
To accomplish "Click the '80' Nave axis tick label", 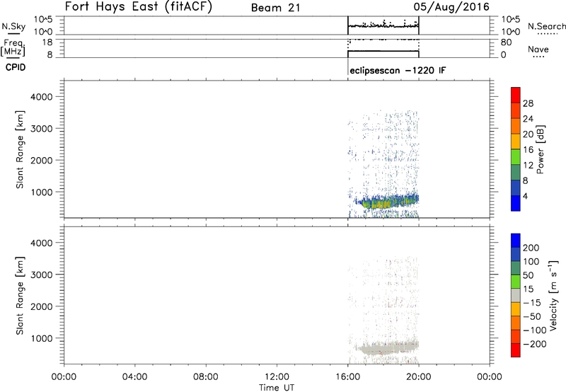I will [x=506, y=42].
